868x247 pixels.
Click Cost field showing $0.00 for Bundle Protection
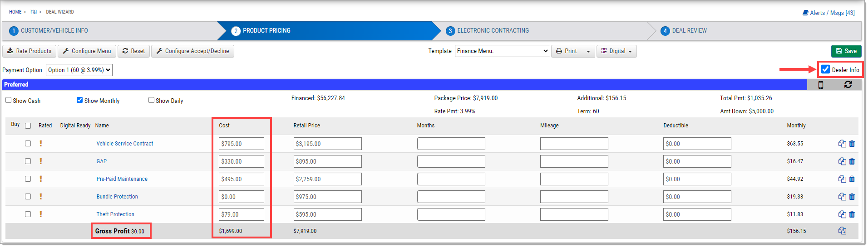click(242, 197)
